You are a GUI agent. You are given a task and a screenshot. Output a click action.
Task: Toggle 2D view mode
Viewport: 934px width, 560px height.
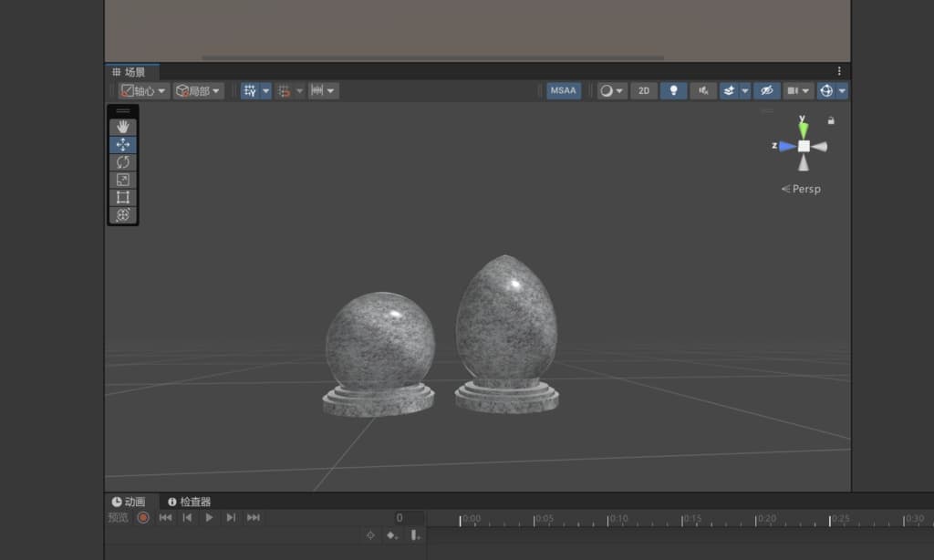tap(644, 91)
